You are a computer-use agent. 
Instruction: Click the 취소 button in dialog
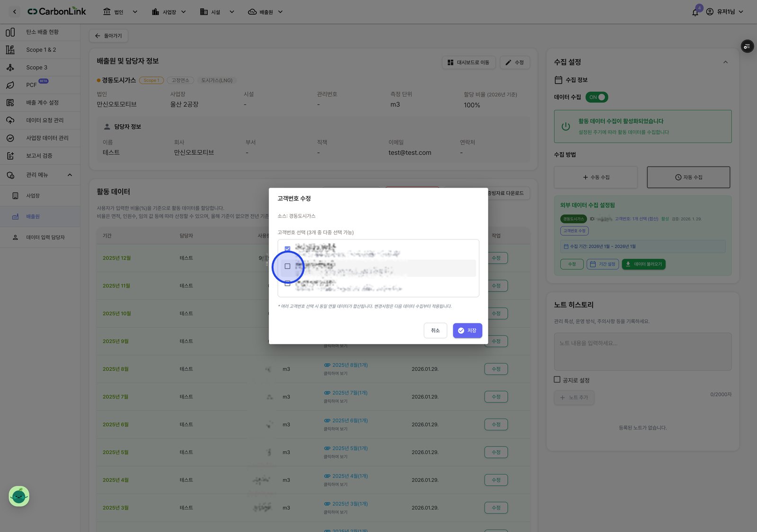(435, 331)
